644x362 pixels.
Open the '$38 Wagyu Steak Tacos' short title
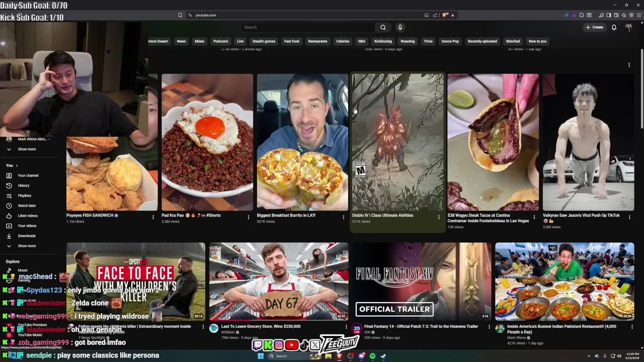pos(488,218)
